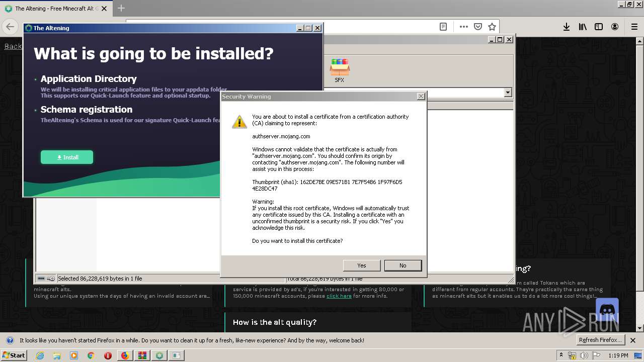Click the WinRAR status bar key icon
Image resolution: width=644 pixels, height=362 pixels.
pyautogui.click(x=51, y=279)
